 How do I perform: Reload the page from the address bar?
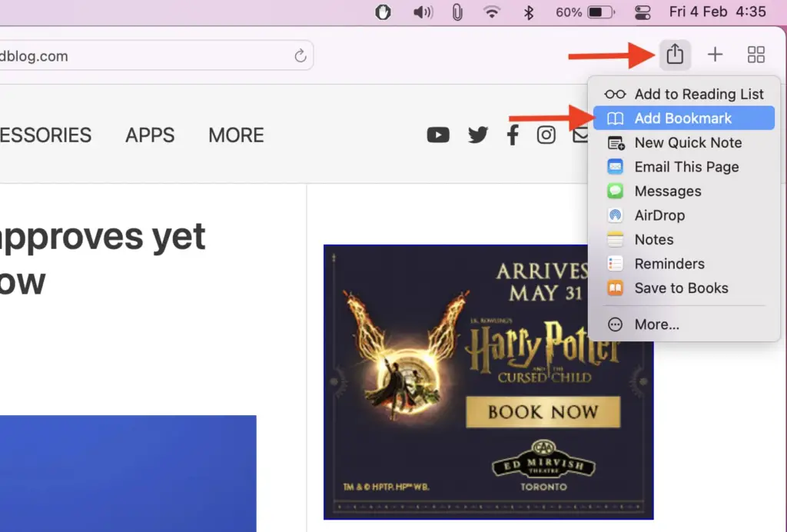pyautogui.click(x=299, y=55)
